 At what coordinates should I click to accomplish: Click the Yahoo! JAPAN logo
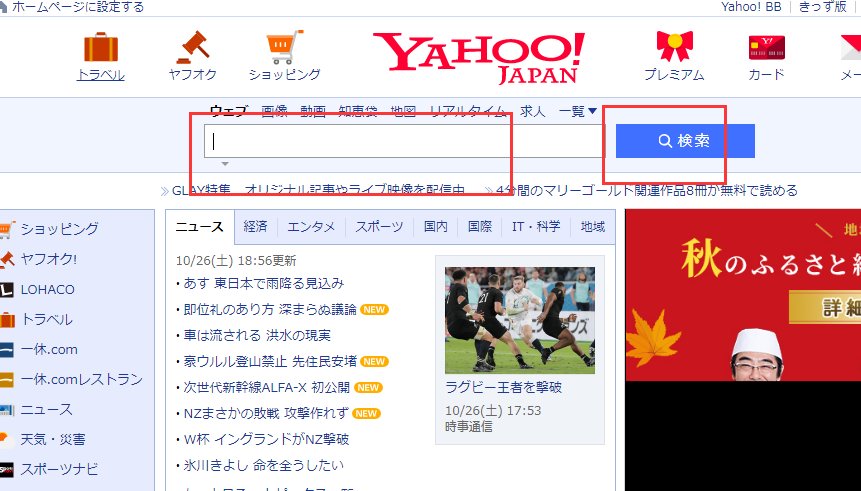point(478,58)
